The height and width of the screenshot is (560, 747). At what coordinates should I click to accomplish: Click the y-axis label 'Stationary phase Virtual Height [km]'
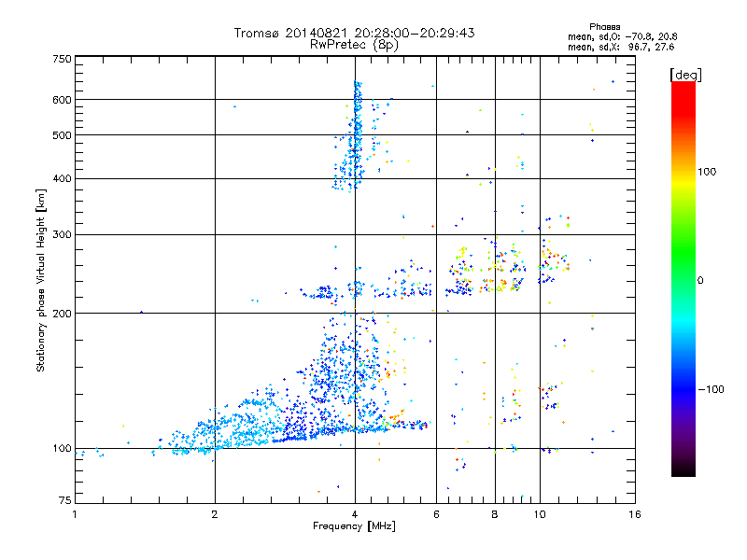pos(40,281)
